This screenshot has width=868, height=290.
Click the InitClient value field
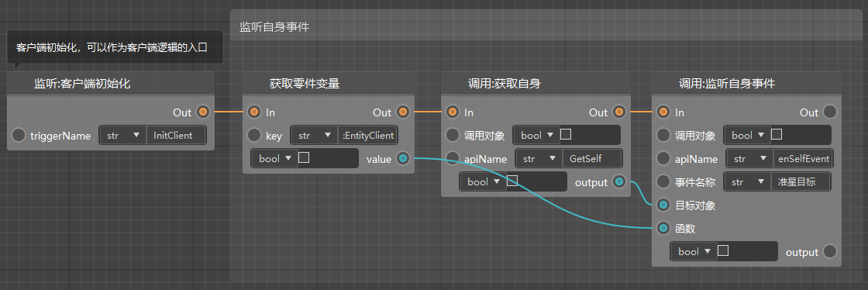pos(176,135)
